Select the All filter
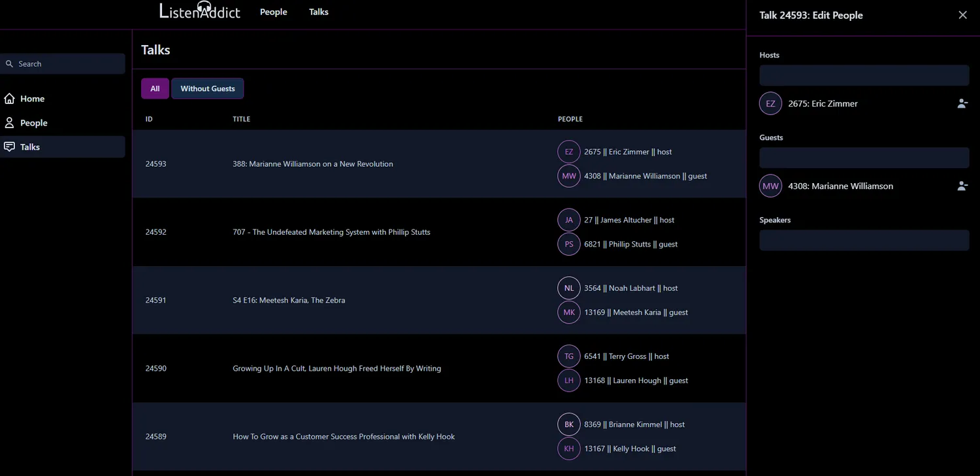This screenshot has height=476, width=980. (155, 89)
